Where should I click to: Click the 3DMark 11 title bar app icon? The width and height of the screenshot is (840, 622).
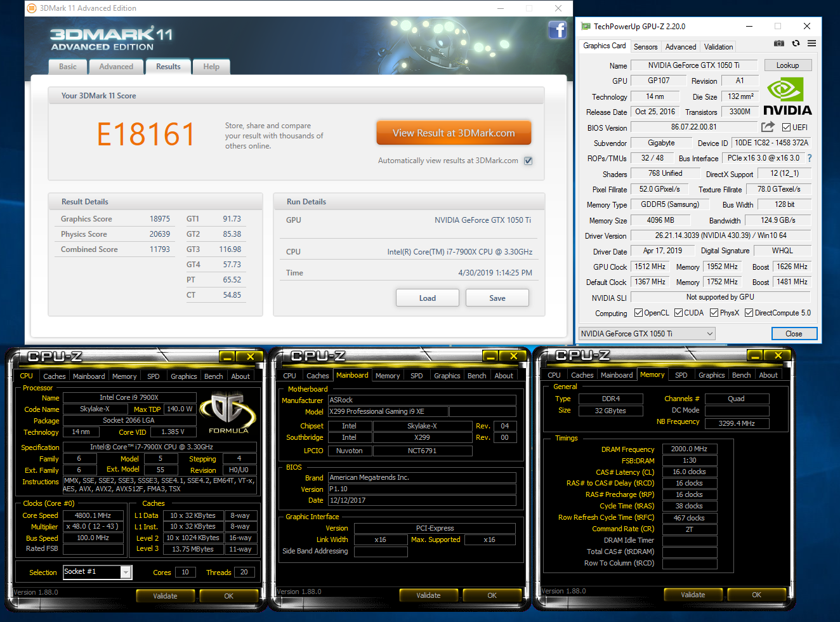[32, 8]
